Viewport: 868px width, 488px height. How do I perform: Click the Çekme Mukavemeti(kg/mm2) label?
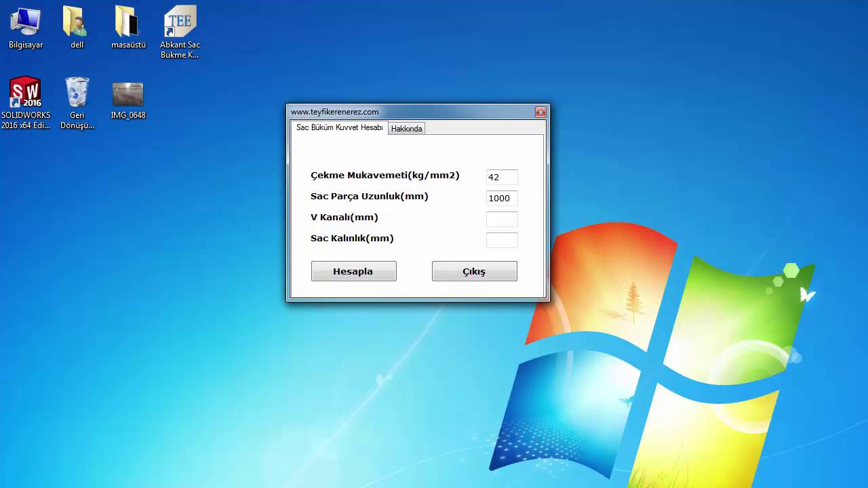(x=385, y=176)
